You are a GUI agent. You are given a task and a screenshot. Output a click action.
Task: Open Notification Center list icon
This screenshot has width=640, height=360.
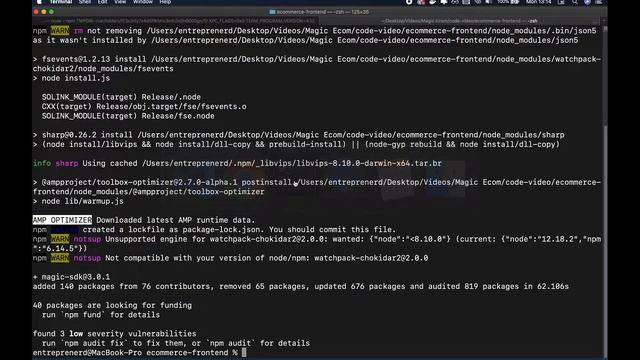tap(599, 2)
